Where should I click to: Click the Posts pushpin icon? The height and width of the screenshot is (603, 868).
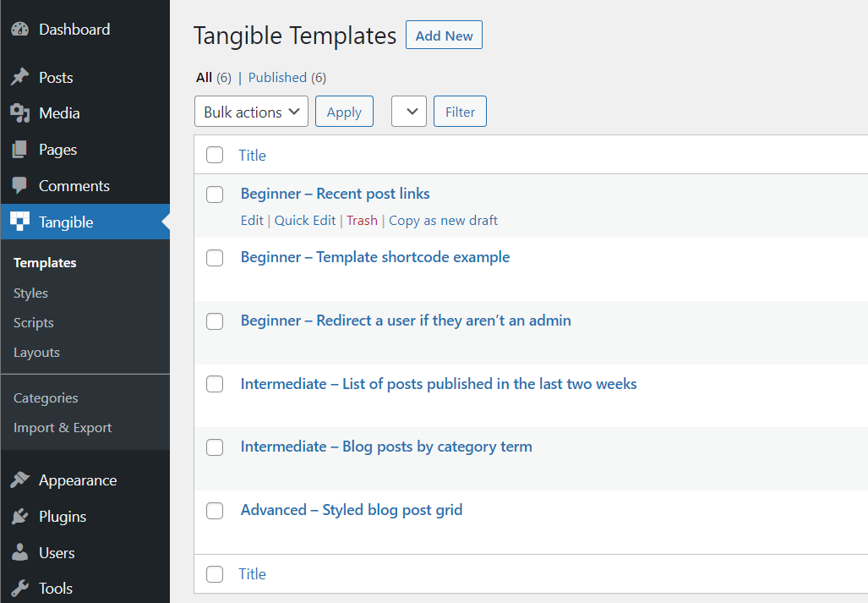point(19,78)
